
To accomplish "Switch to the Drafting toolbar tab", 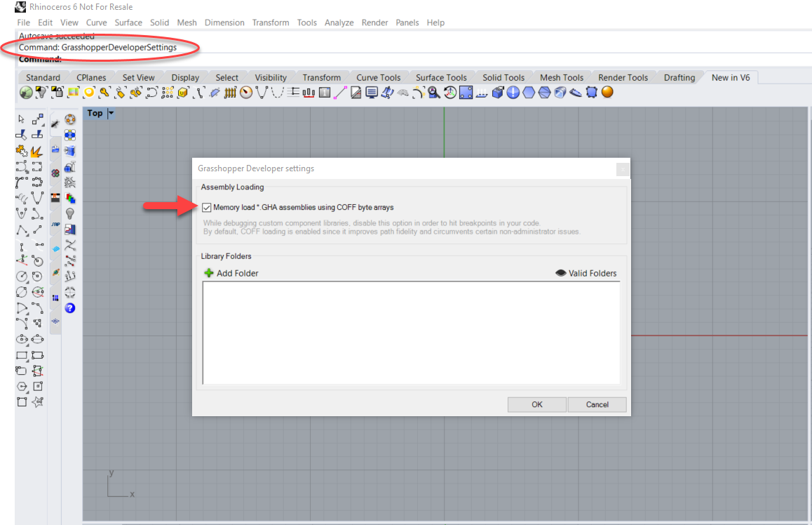I will (x=679, y=78).
